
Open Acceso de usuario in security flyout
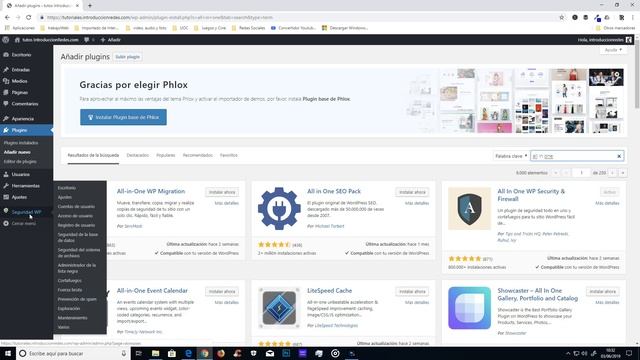pos(75,216)
